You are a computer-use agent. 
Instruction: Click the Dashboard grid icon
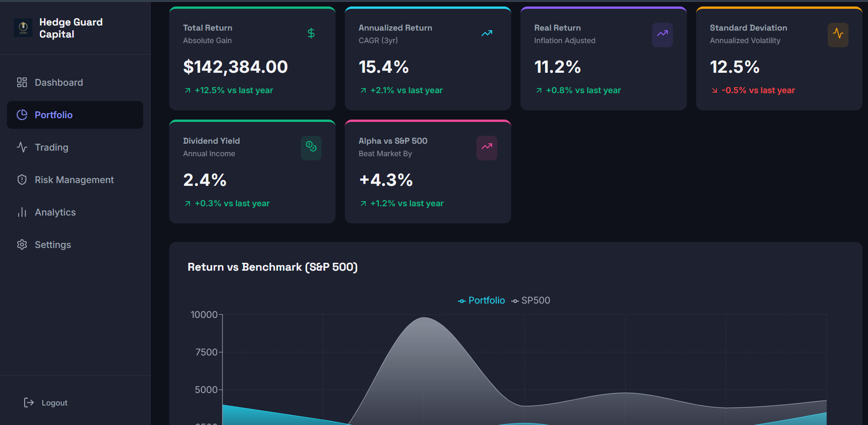[x=22, y=82]
